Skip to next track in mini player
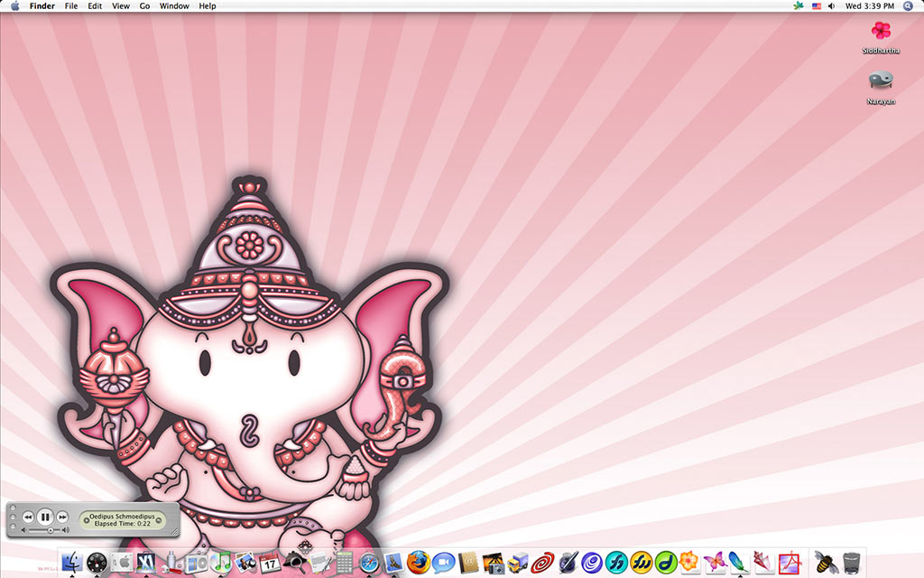 coord(62,517)
